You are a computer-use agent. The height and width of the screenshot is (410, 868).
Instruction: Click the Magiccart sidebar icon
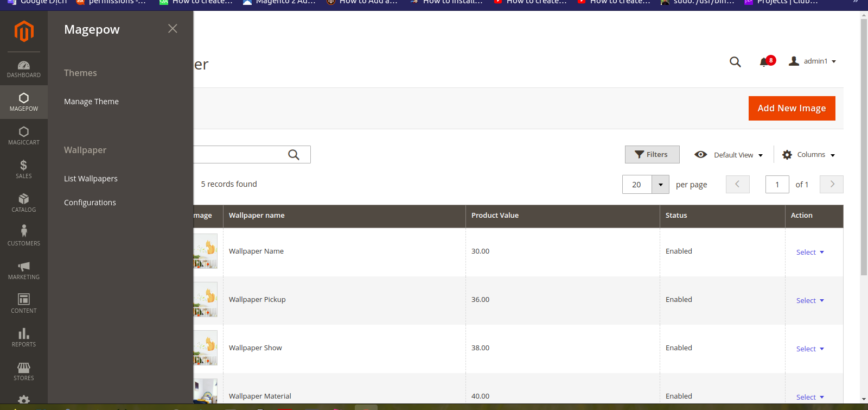pyautogui.click(x=24, y=136)
